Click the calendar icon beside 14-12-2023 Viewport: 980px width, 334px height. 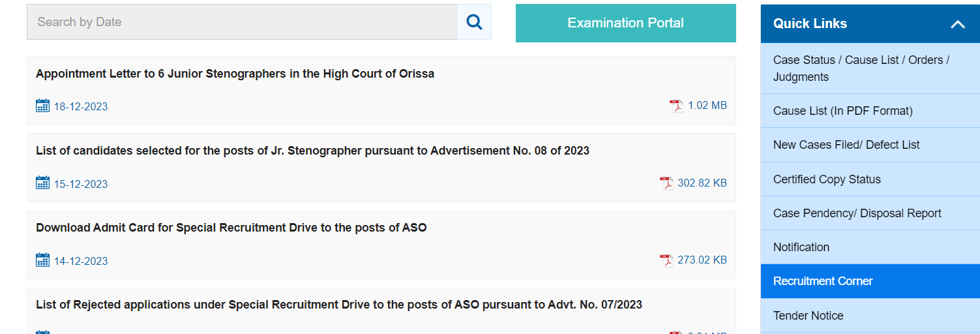tap(42, 260)
